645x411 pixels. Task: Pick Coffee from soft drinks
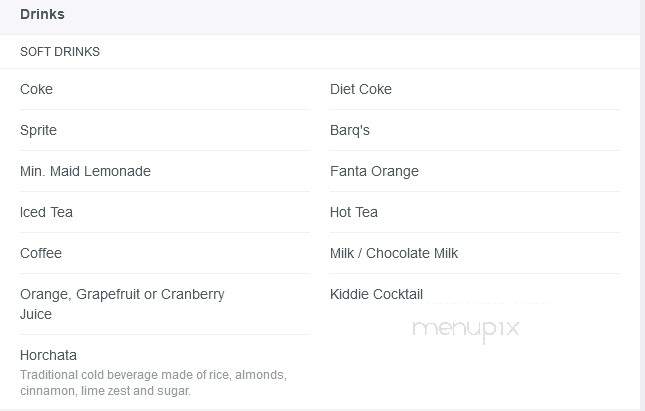pyautogui.click(x=41, y=253)
